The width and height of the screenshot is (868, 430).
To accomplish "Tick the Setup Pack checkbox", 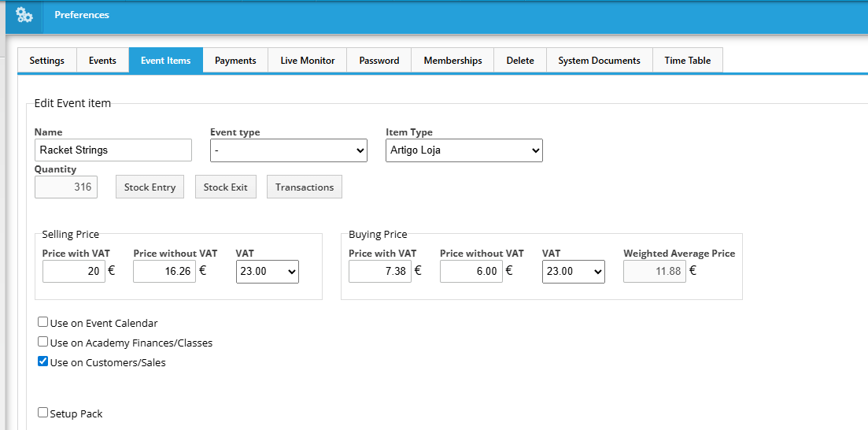I will click(43, 413).
